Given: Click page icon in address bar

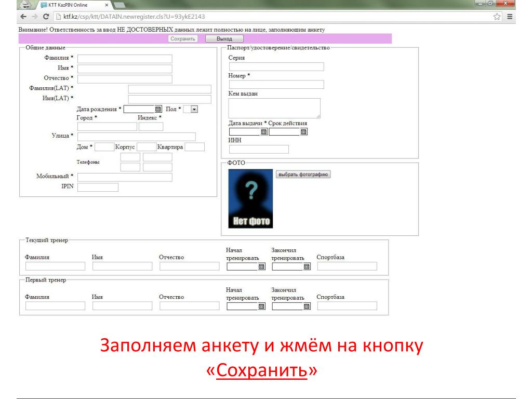Looking at the screenshot, I should coord(58,17).
